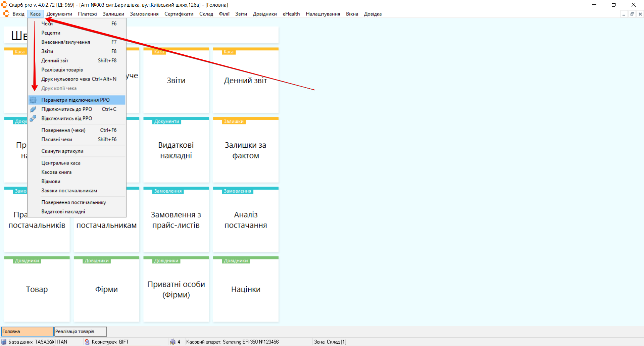
Task: Open the Аналіз постачання tile
Action: tap(245, 220)
